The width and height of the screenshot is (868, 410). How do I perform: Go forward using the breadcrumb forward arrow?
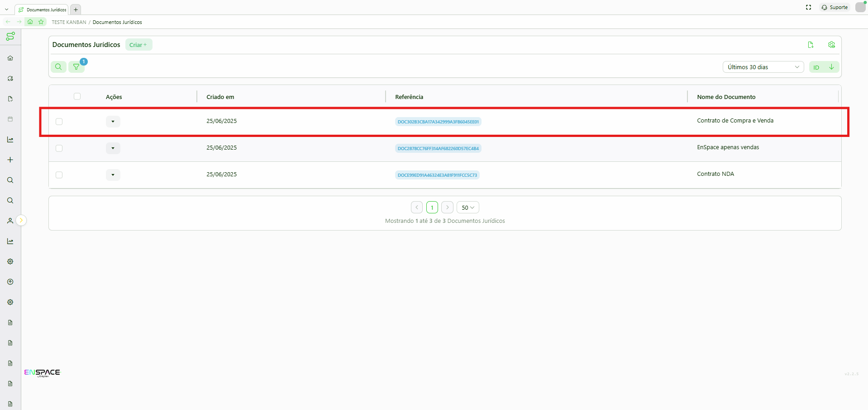[x=19, y=22]
